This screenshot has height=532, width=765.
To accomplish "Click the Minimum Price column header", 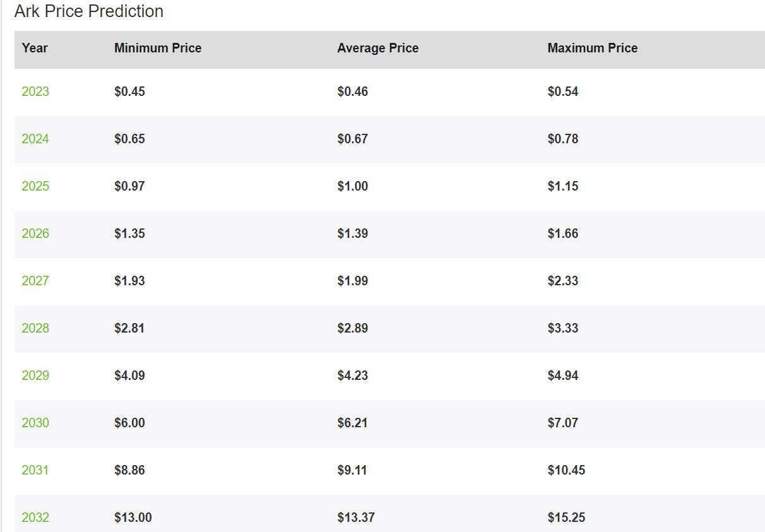I will click(158, 48).
